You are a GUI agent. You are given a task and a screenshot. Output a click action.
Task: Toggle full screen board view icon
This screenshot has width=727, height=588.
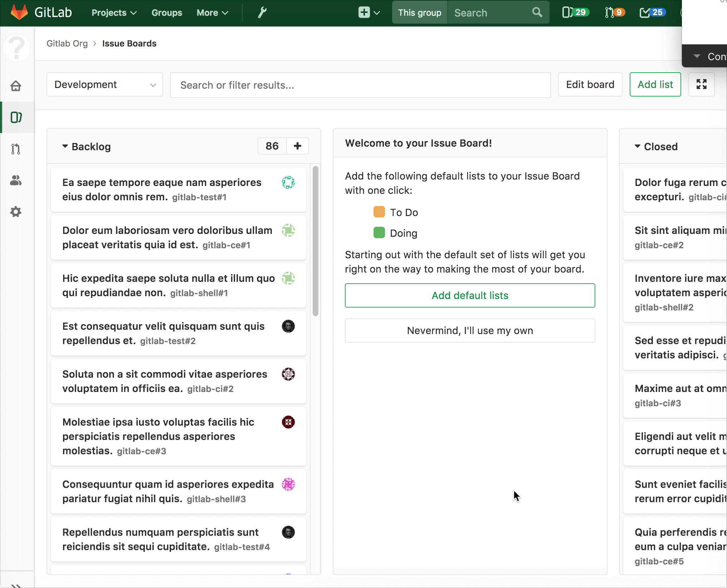701,84
